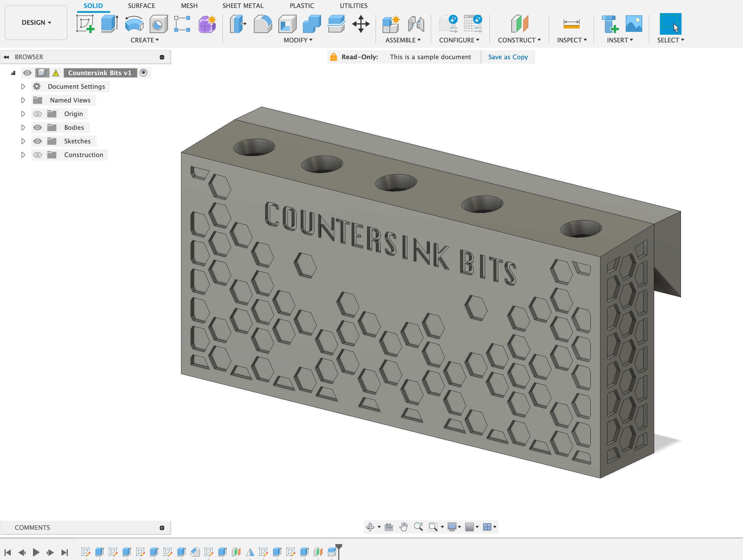743x560 pixels.
Task: Open the CREATE dropdown menu
Action: click(145, 40)
